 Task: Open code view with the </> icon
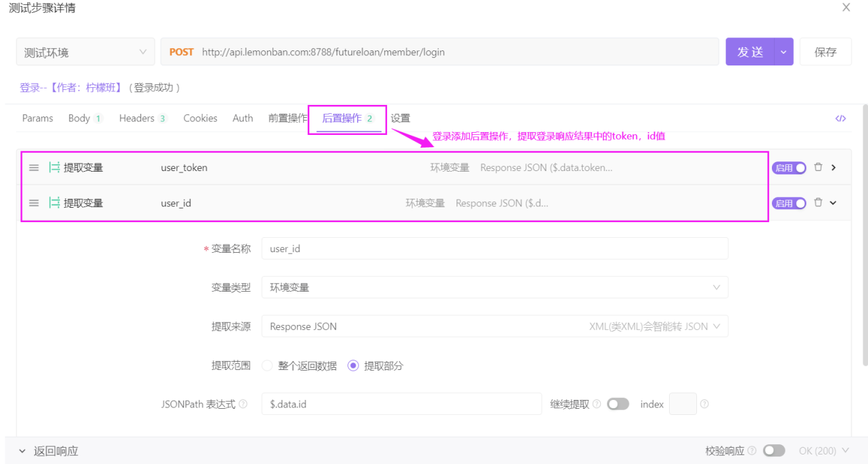coord(840,118)
